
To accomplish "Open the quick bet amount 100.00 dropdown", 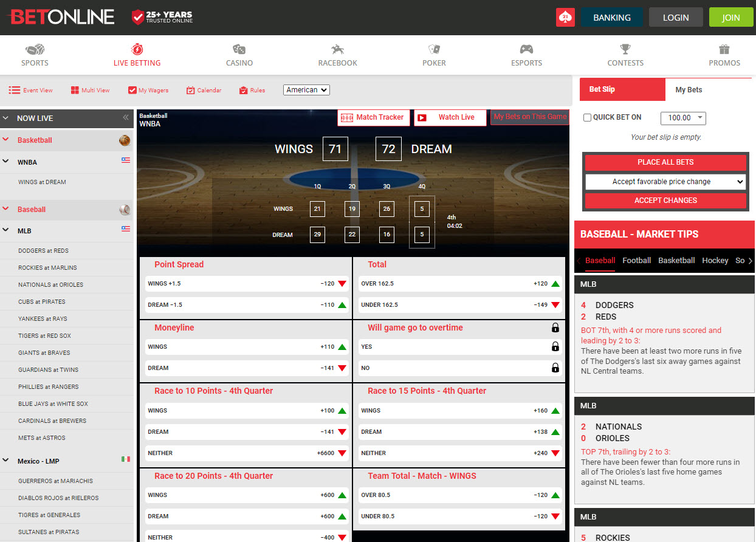I will click(684, 118).
